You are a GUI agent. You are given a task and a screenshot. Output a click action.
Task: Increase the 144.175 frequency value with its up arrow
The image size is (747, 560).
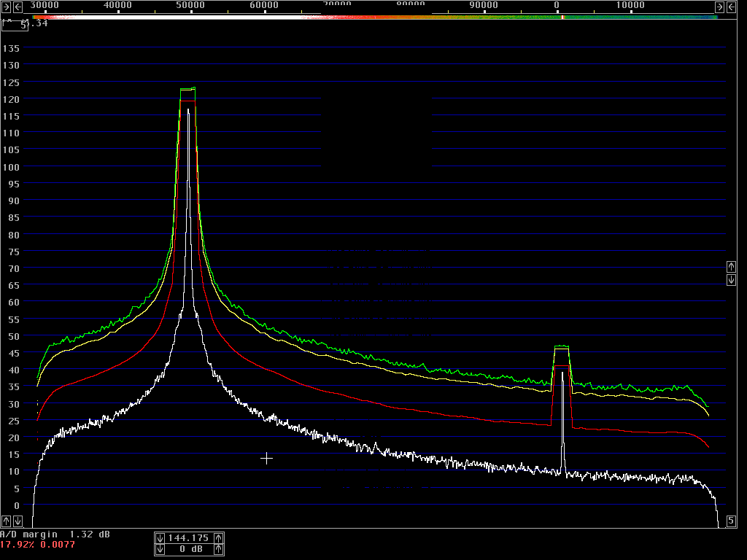pos(218,538)
